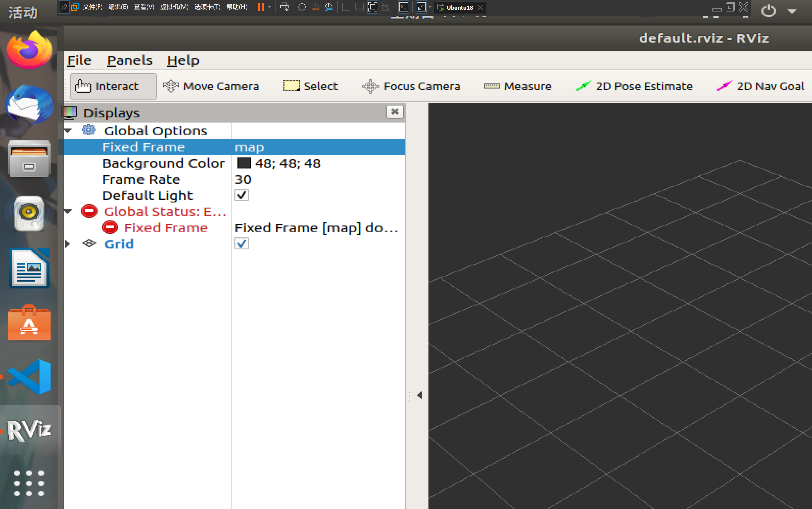Viewport: 812px width, 509px height.
Task: Open Visual Studio Code from the dock
Action: [29, 377]
